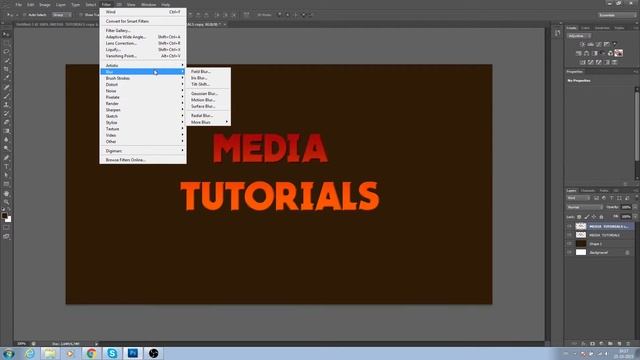Toggle Quick Mask mode icon
Screen dimensions: 640x360
click(6, 228)
